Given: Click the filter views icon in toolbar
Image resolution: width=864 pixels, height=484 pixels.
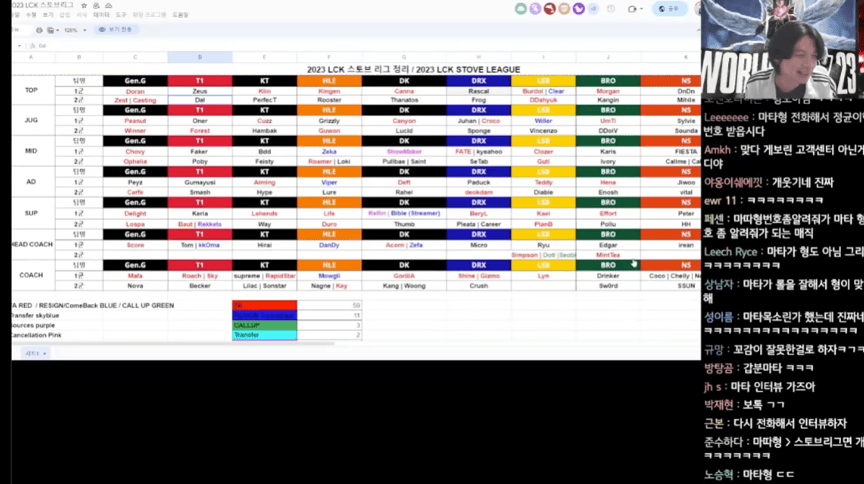Looking at the screenshot, I should [51, 30].
